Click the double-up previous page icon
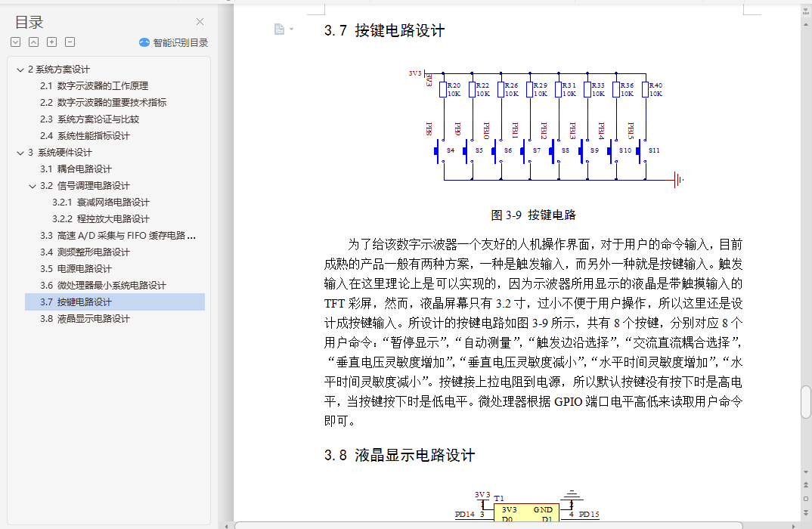 (x=806, y=485)
